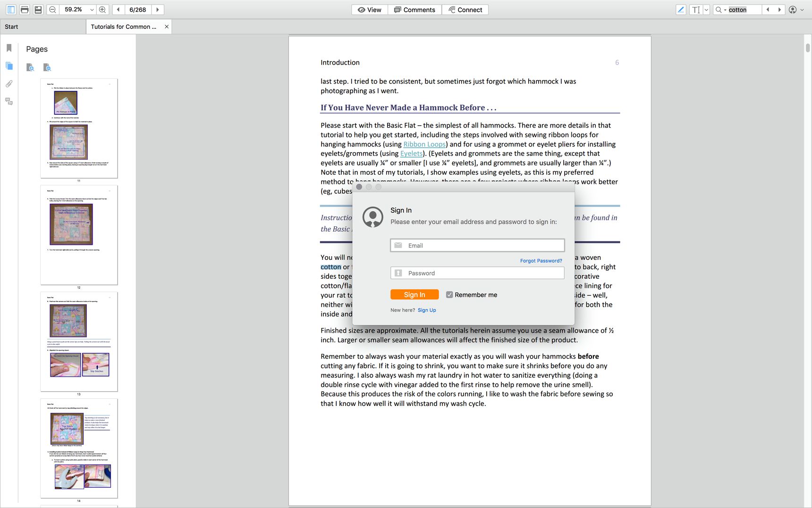Follow the Ribbon Loops link
This screenshot has height=508, width=812.
(424, 144)
